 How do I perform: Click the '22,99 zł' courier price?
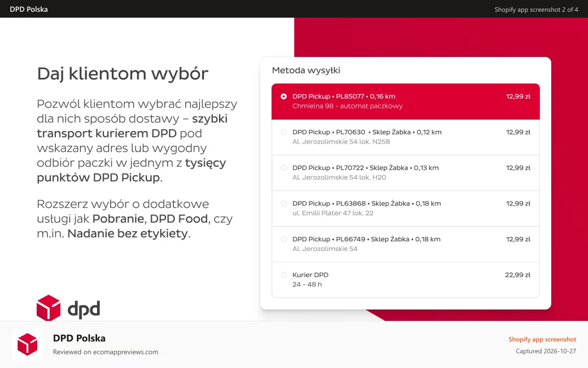517,275
